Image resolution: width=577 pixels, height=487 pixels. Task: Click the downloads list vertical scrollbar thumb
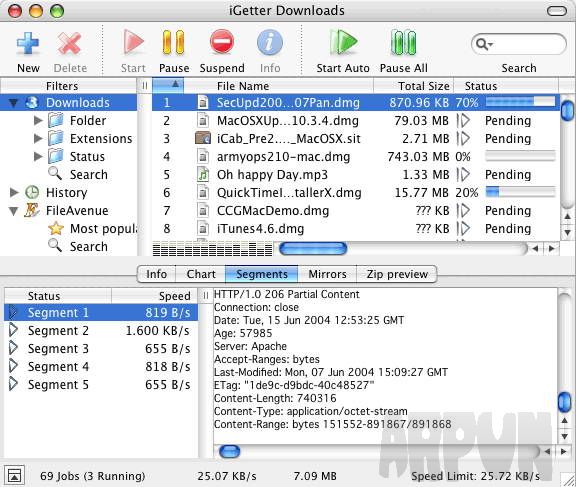567,110
